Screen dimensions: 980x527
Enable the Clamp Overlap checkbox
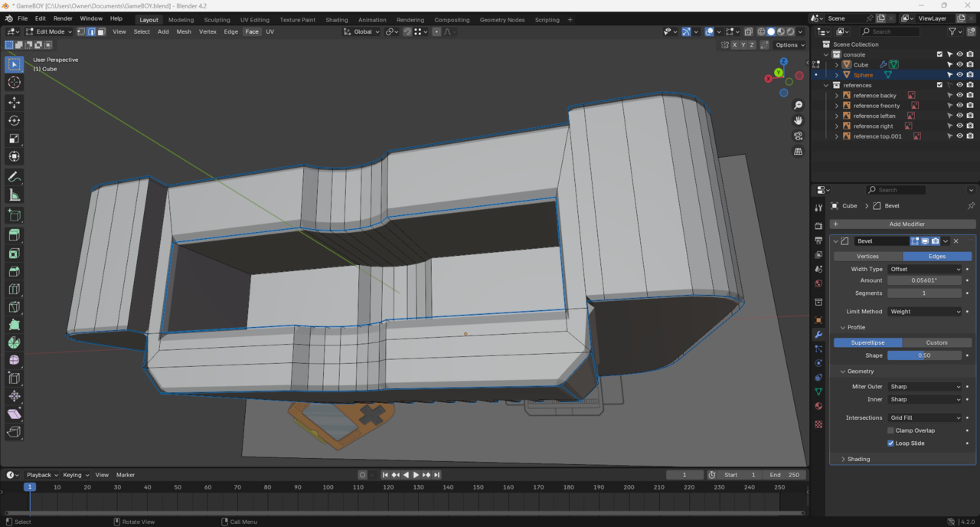point(890,430)
